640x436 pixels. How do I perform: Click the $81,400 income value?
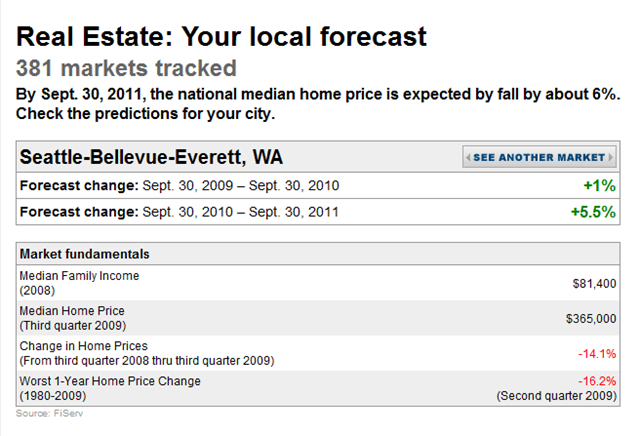[x=594, y=283]
